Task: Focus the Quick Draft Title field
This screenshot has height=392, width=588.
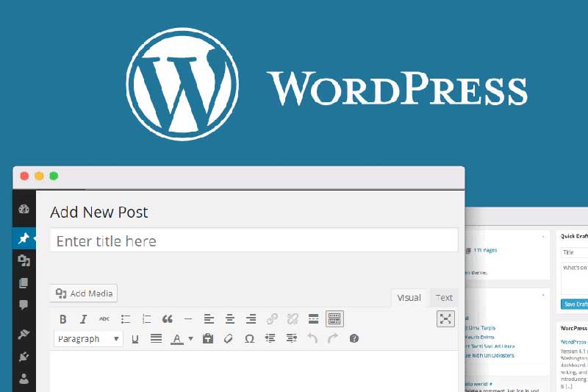Action: (x=575, y=252)
